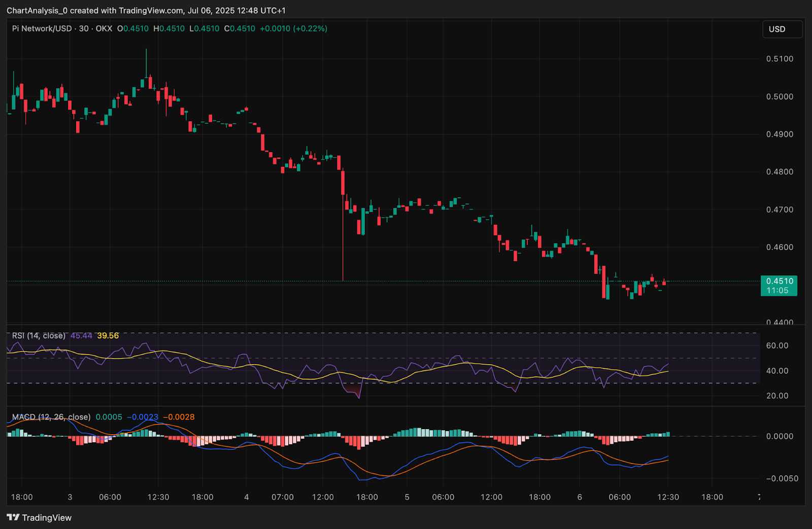Select the MACD (12, 26, close) indicator label
The image size is (812, 529).
(x=51, y=417)
